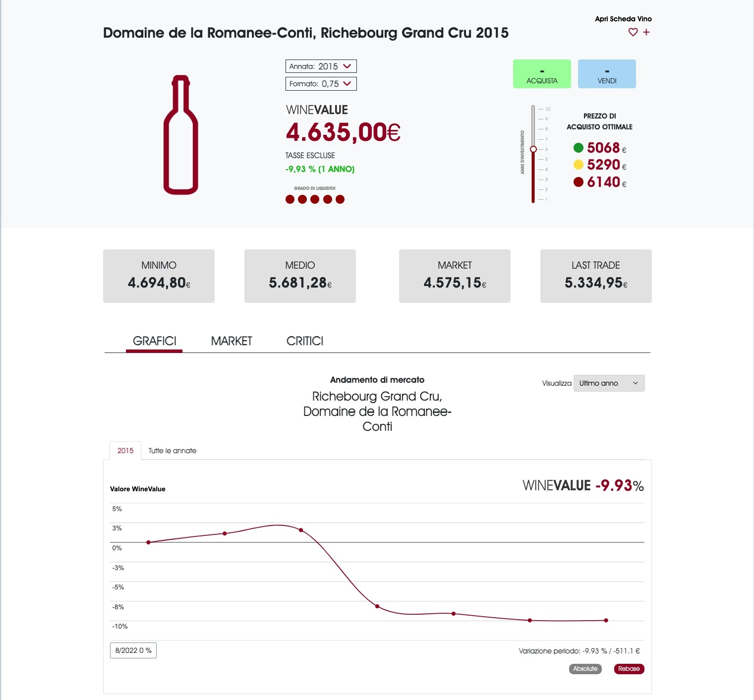
Task: Click the green dot beside 5068 price
Action: click(578, 148)
